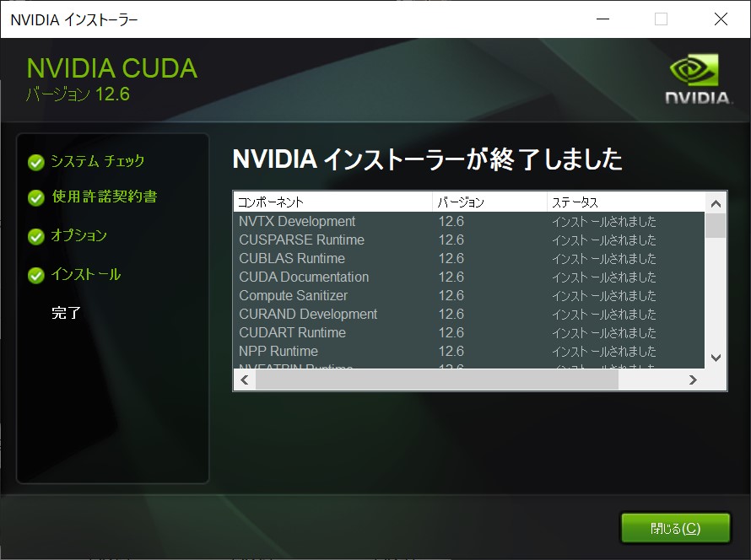Image resolution: width=751 pixels, height=560 pixels.
Task: Close the installer with the X button
Action: [721, 19]
